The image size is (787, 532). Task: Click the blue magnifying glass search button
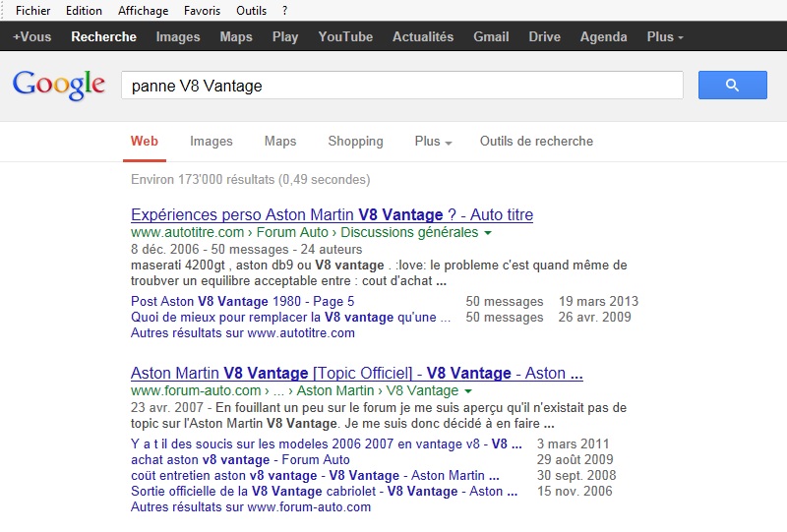click(x=732, y=85)
